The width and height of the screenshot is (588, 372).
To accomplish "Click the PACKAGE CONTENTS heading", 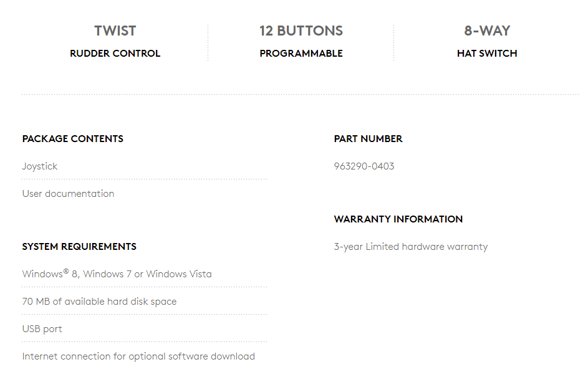I will tap(73, 138).
